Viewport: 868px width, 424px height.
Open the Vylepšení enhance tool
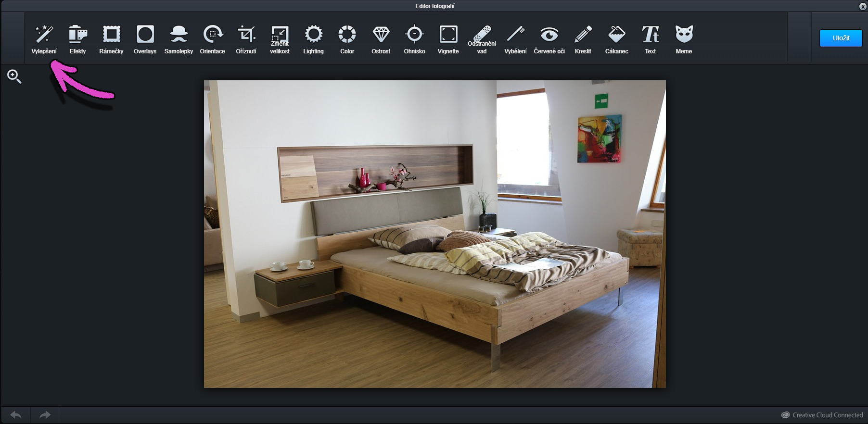(x=44, y=39)
